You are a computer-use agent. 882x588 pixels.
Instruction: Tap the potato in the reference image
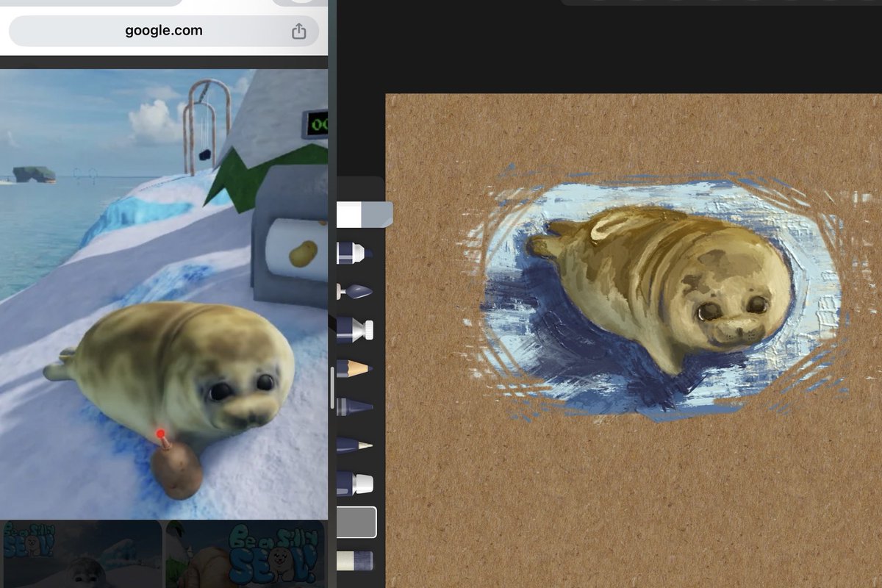[x=177, y=470]
